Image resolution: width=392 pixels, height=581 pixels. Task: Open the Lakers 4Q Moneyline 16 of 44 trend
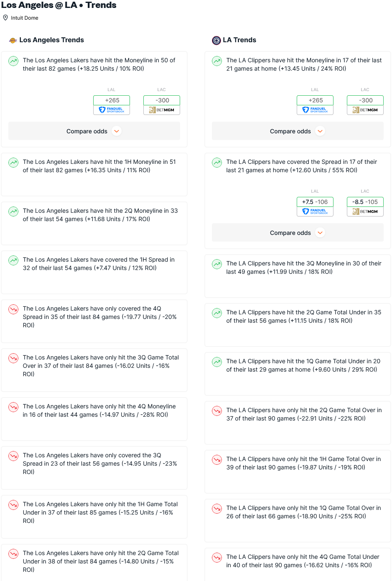(94, 419)
